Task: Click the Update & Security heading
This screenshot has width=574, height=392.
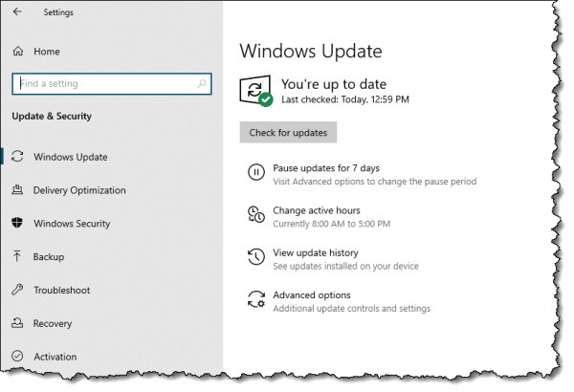Action: point(52,117)
